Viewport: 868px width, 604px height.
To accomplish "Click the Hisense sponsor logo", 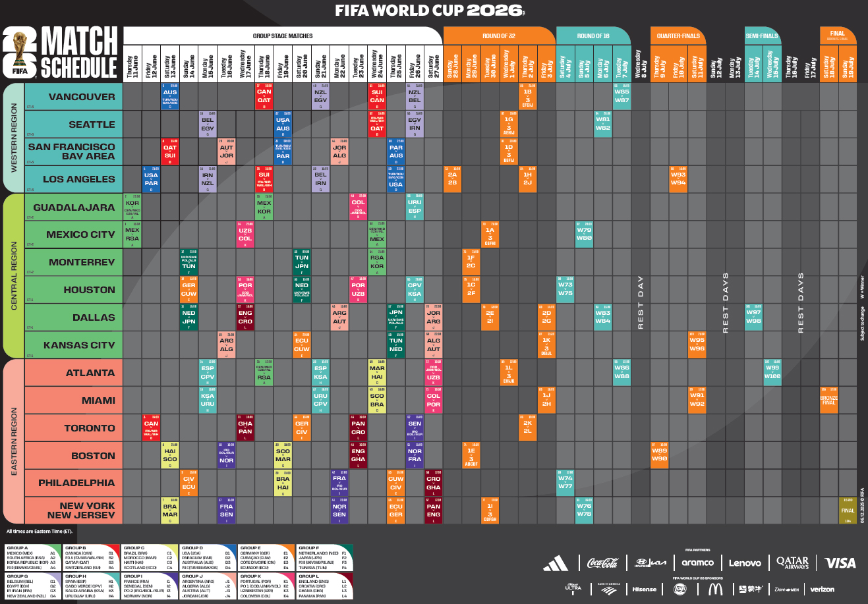I will tap(644, 590).
